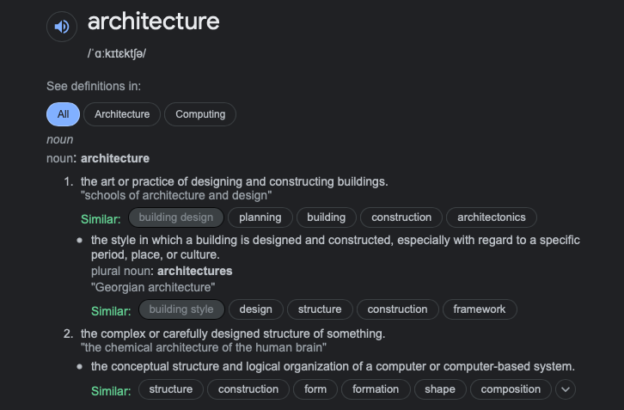
Task: Click 'construction' chip under first definition
Action: [x=401, y=217]
